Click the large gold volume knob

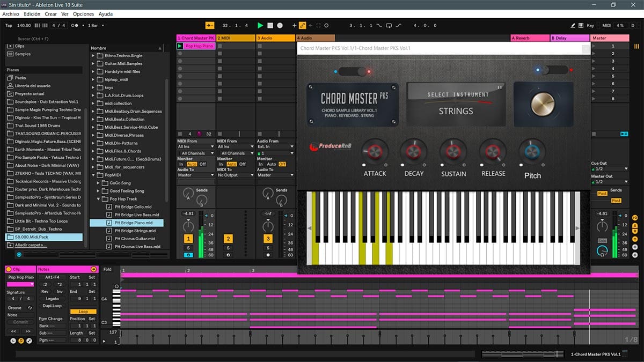click(543, 103)
